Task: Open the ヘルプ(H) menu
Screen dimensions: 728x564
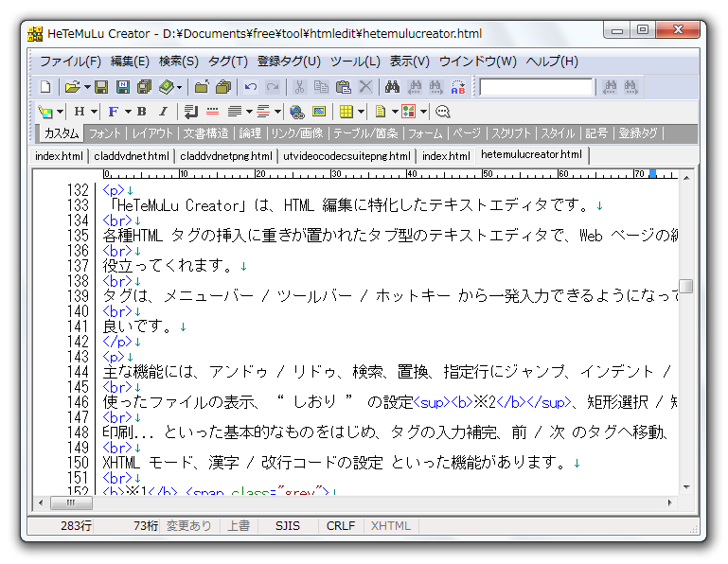Action: tap(552, 62)
